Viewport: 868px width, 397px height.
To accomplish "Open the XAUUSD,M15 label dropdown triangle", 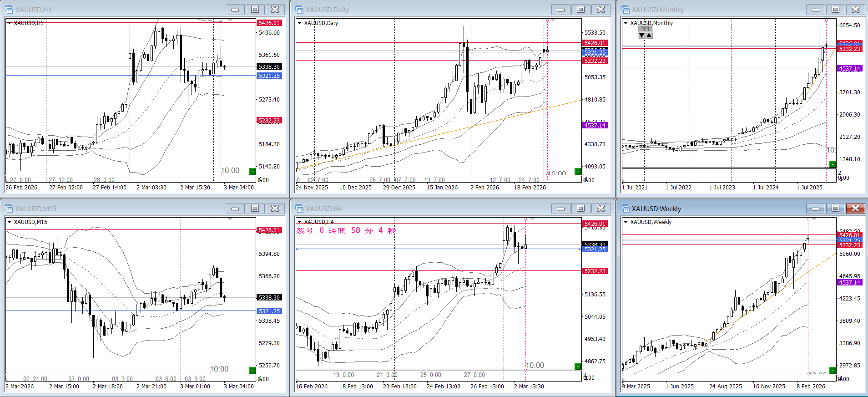I will (9, 222).
